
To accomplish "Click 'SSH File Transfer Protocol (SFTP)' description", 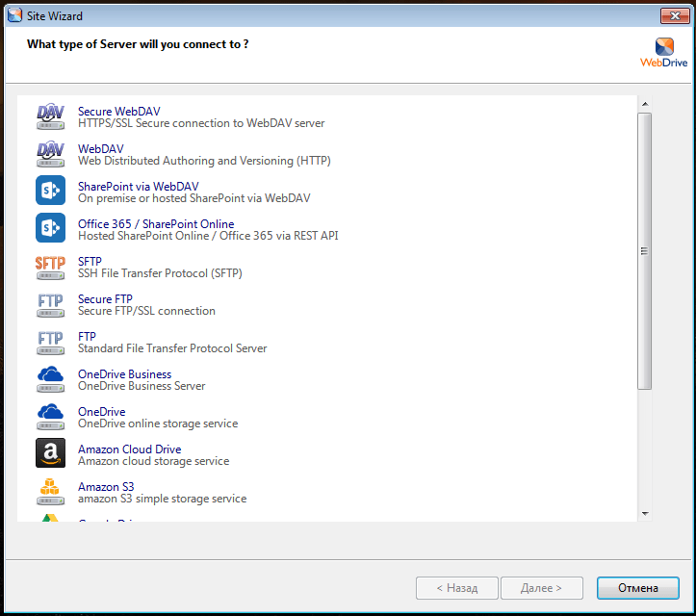I will (x=160, y=273).
